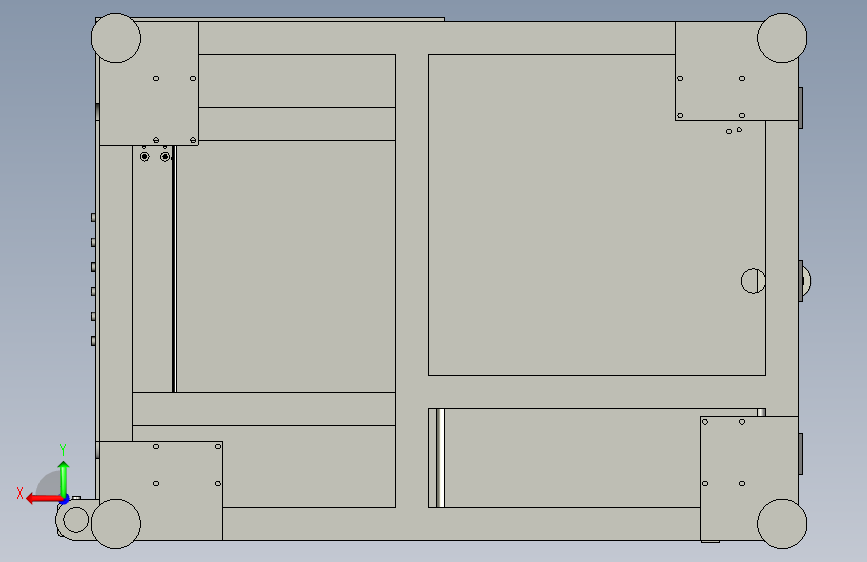Viewport: 867px width, 562px height.
Task: Select the circular cutout on right panel edge
Action: pyautogui.click(x=753, y=281)
